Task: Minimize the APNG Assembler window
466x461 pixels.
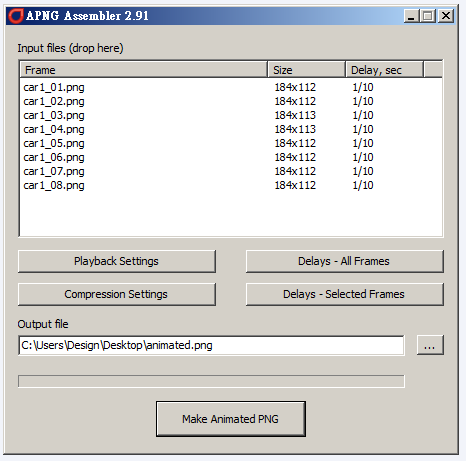Action: (x=411, y=16)
